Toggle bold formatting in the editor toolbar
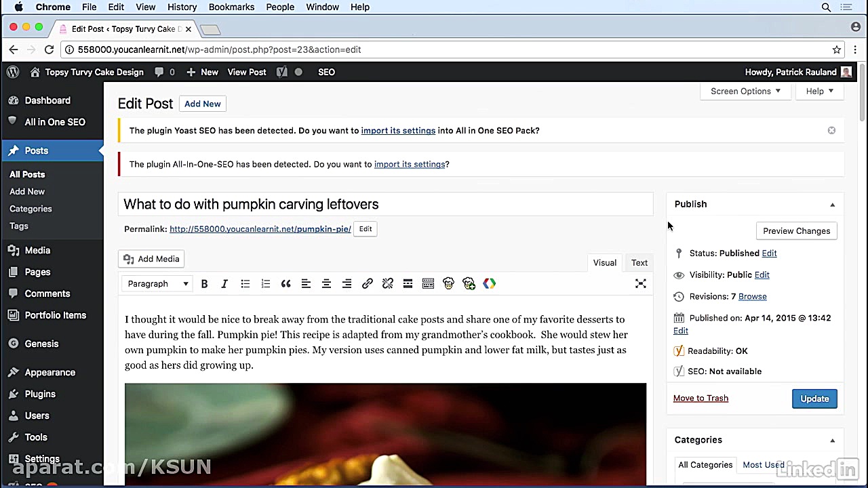The image size is (868, 488). click(204, 284)
